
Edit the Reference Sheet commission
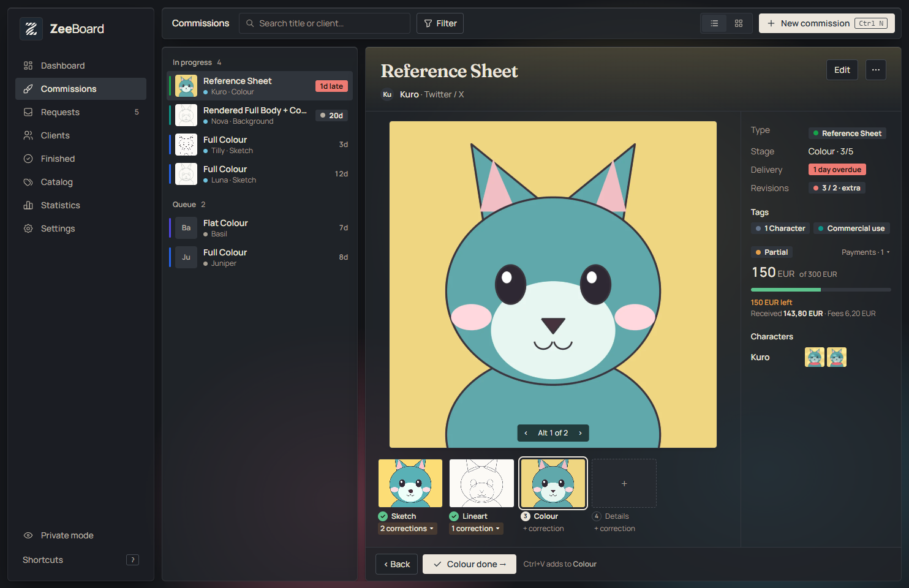pos(842,70)
